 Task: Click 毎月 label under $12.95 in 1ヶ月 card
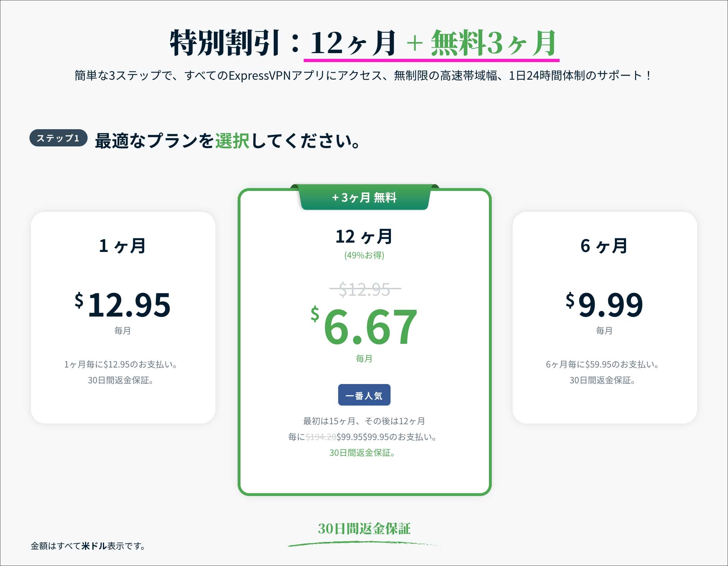coord(122,331)
